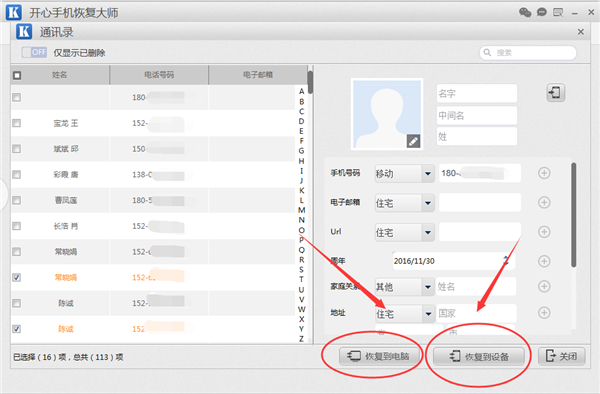Add another phone number with plus icon

point(544,173)
